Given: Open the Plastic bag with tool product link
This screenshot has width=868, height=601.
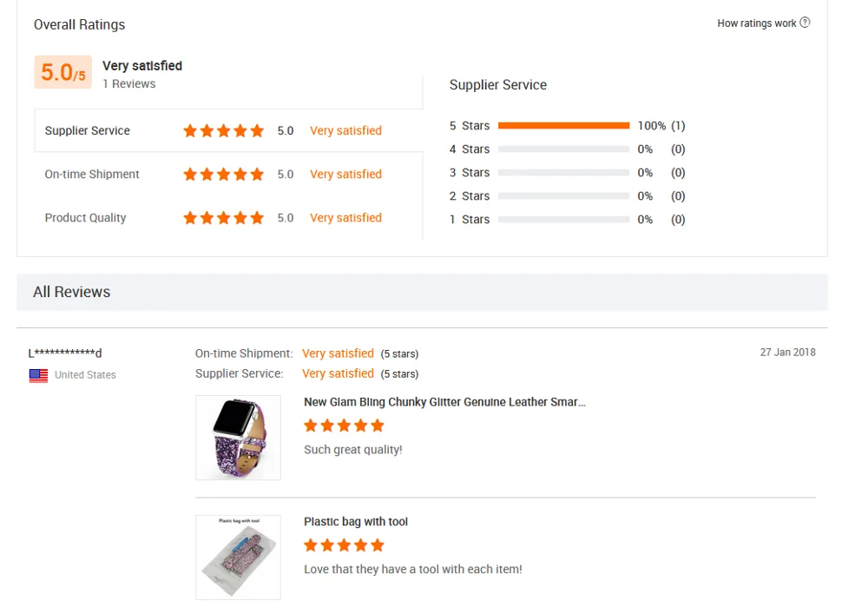Looking at the screenshot, I should 356,522.
